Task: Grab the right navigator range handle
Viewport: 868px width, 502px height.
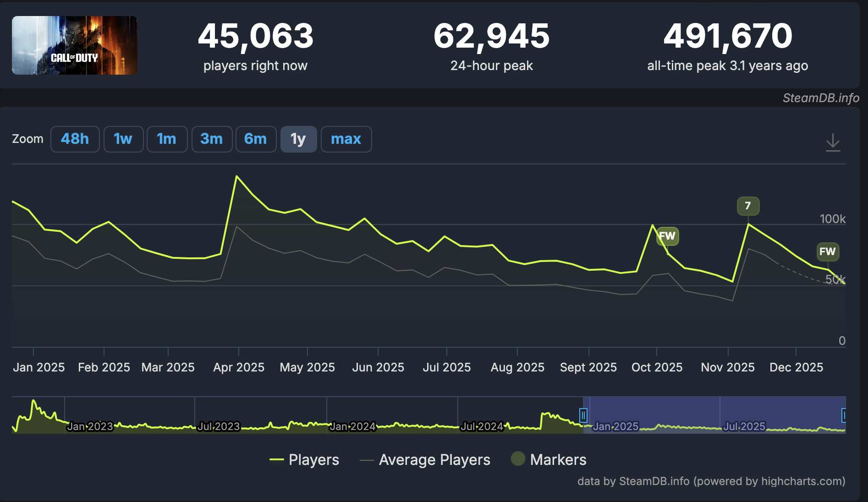Action: tap(844, 415)
